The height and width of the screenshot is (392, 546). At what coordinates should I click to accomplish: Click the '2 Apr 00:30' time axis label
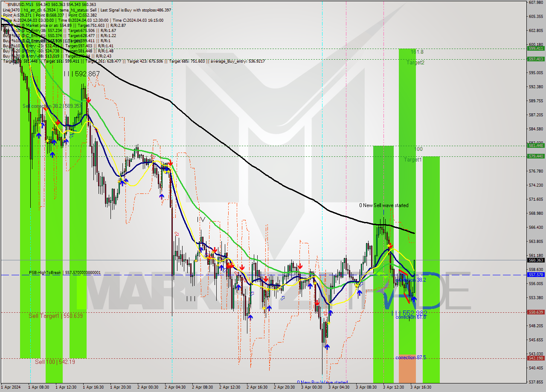(x=149, y=388)
